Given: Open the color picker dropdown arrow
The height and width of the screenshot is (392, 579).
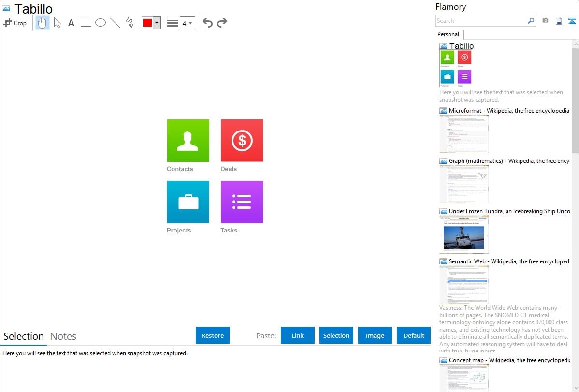Looking at the screenshot, I should 157,22.
